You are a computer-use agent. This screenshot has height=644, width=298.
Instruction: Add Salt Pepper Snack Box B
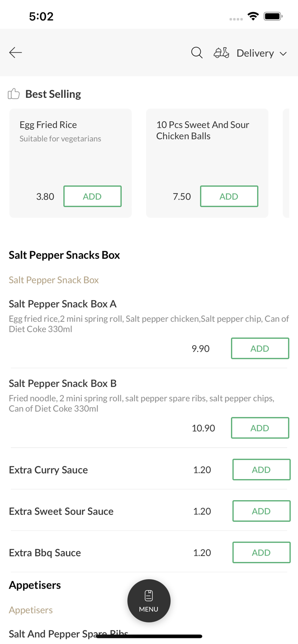pyautogui.click(x=260, y=428)
